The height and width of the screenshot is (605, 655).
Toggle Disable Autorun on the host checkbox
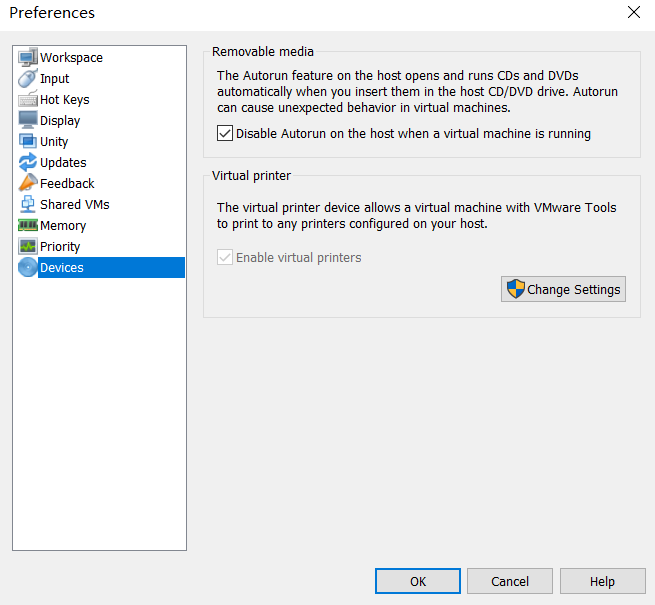coord(225,134)
